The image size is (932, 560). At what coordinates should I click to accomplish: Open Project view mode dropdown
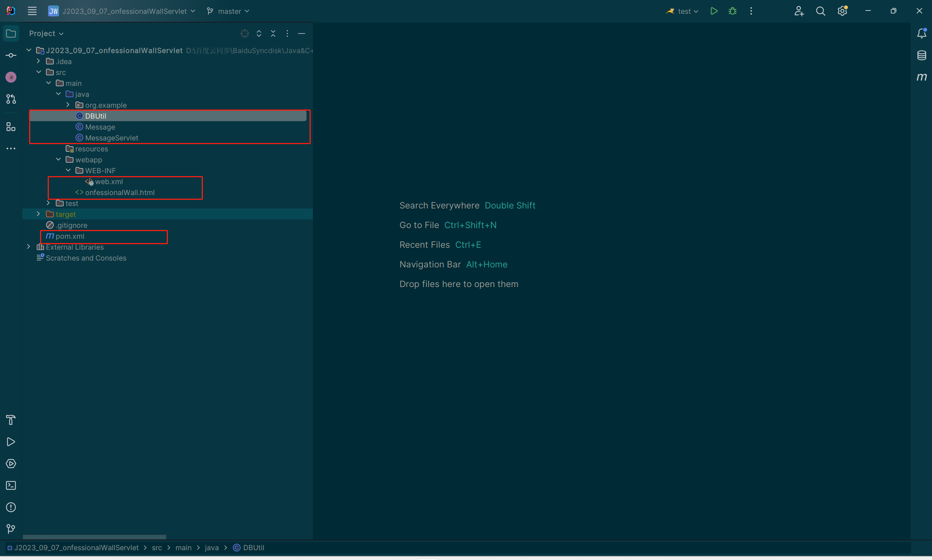pyautogui.click(x=46, y=33)
